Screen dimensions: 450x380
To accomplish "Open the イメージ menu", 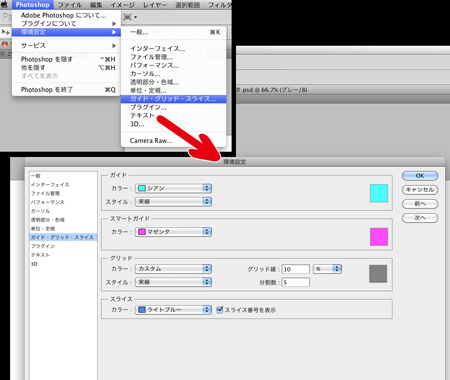I will [x=122, y=5].
